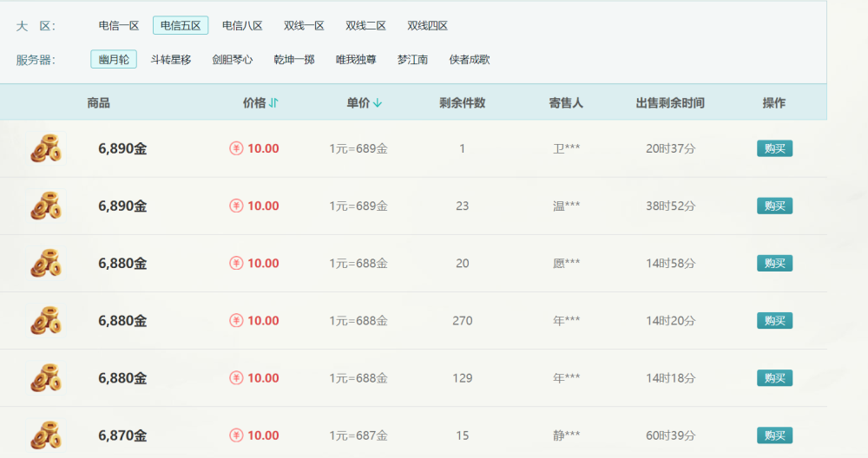Image resolution: width=868 pixels, height=458 pixels.
Task: Click gold coin icon of 愿*** listing
Action: 46,264
